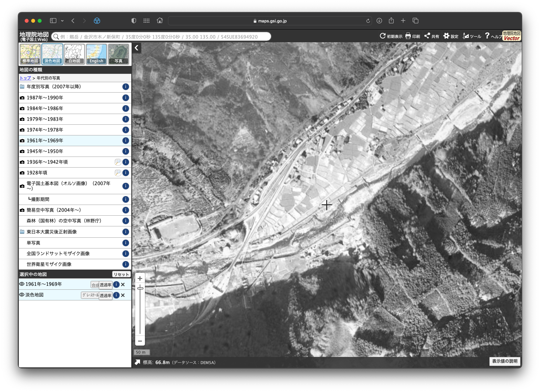Hide the 淡色地図 layer eye icon
Screen dimensions: 540x392
[x=22, y=295]
